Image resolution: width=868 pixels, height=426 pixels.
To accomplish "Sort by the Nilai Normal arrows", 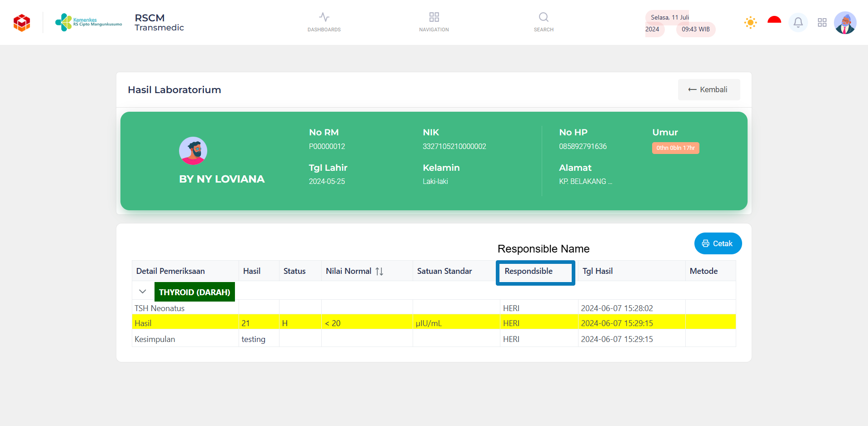I will coord(379,271).
